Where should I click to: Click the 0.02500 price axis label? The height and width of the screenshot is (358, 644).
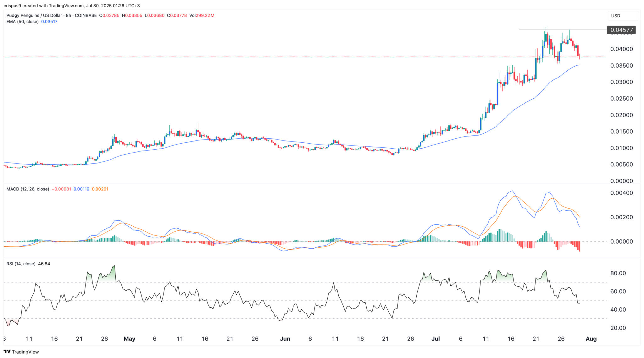click(621, 99)
